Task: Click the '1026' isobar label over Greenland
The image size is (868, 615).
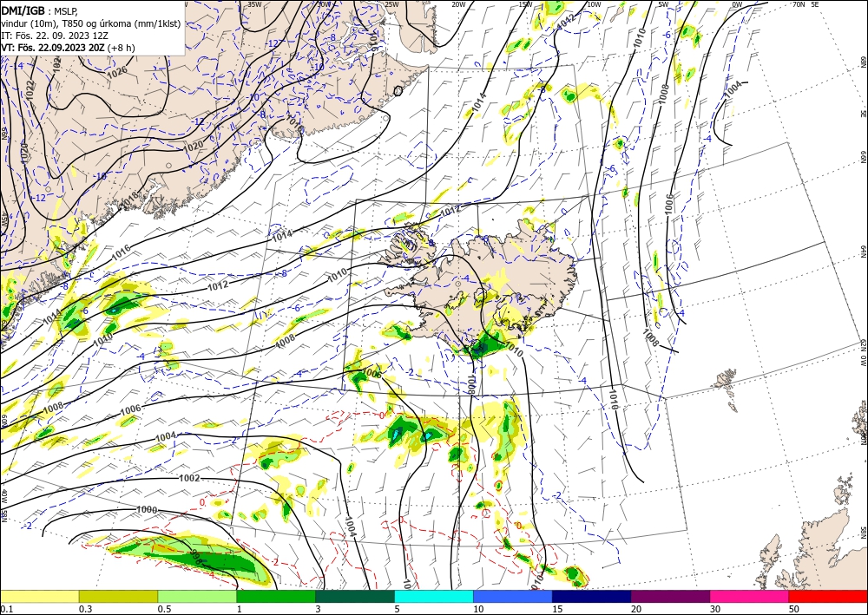Action: [117, 71]
